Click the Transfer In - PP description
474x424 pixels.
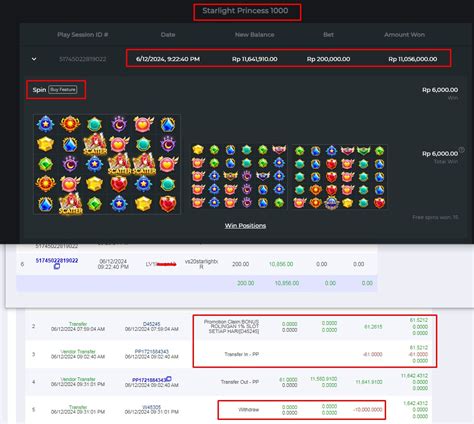(x=242, y=354)
